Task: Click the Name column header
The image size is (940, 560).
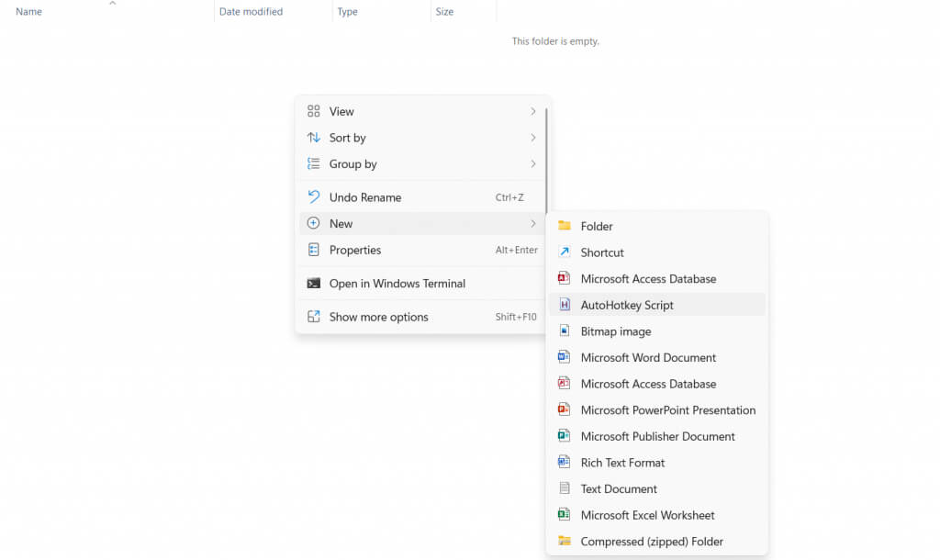Action: coord(29,12)
